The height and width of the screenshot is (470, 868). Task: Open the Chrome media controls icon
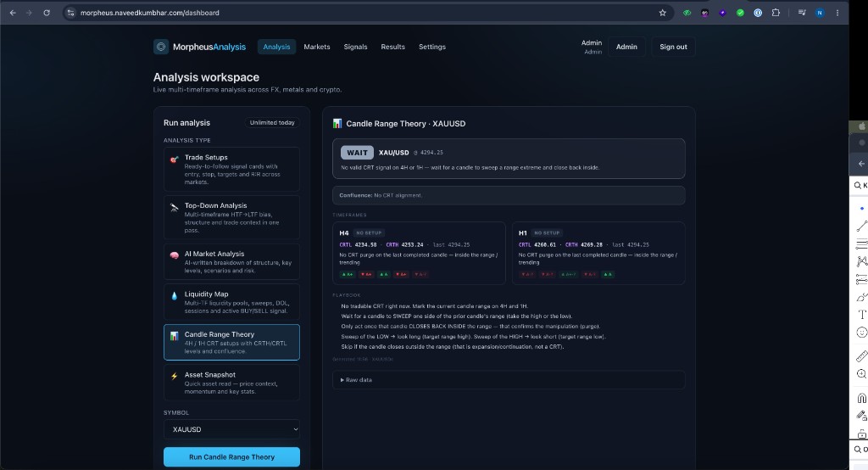pyautogui.click(x=802, y=13)
